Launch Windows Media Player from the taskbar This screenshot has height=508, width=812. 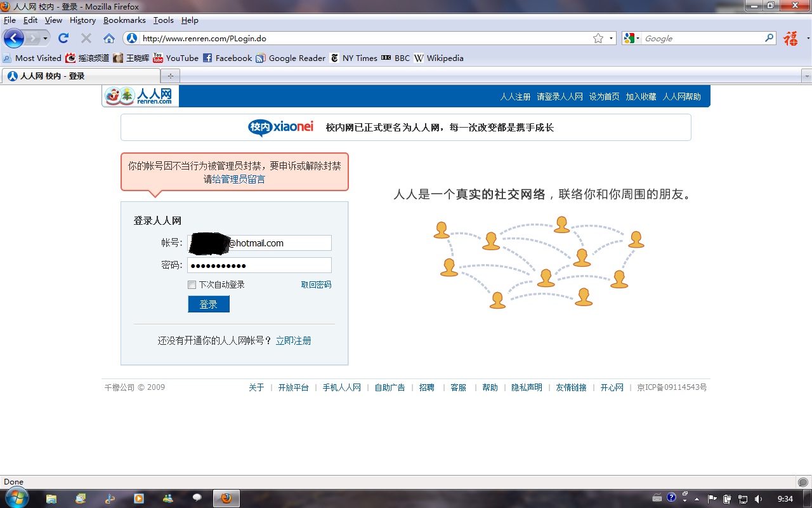[138, 498]
